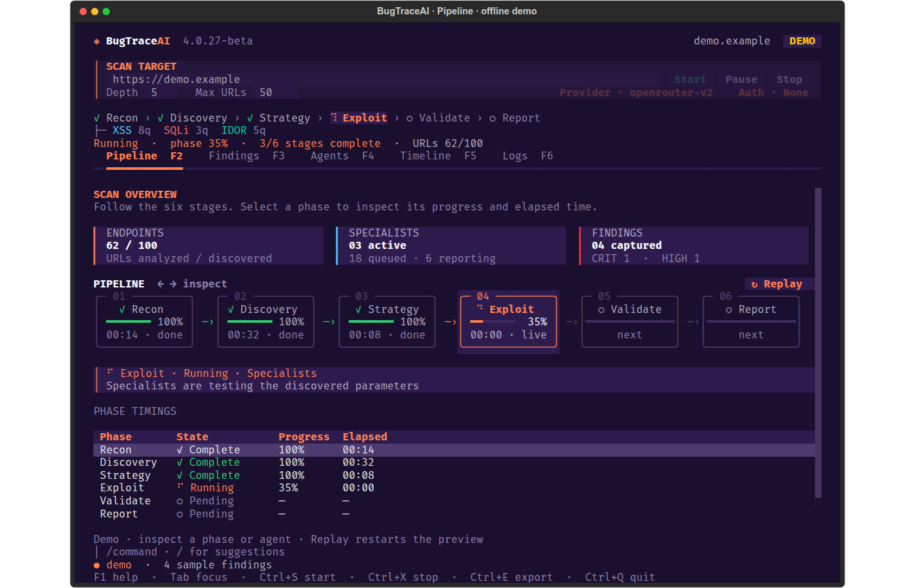Open the Timeline F5 tab
This screenshot has width=915, height=588.
[x=438, y=156]
